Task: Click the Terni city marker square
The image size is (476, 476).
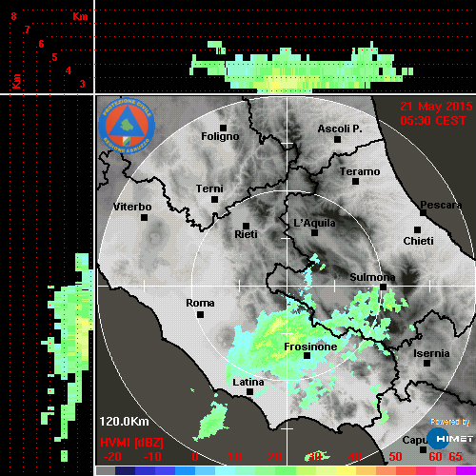Action: tap(215, 200)
